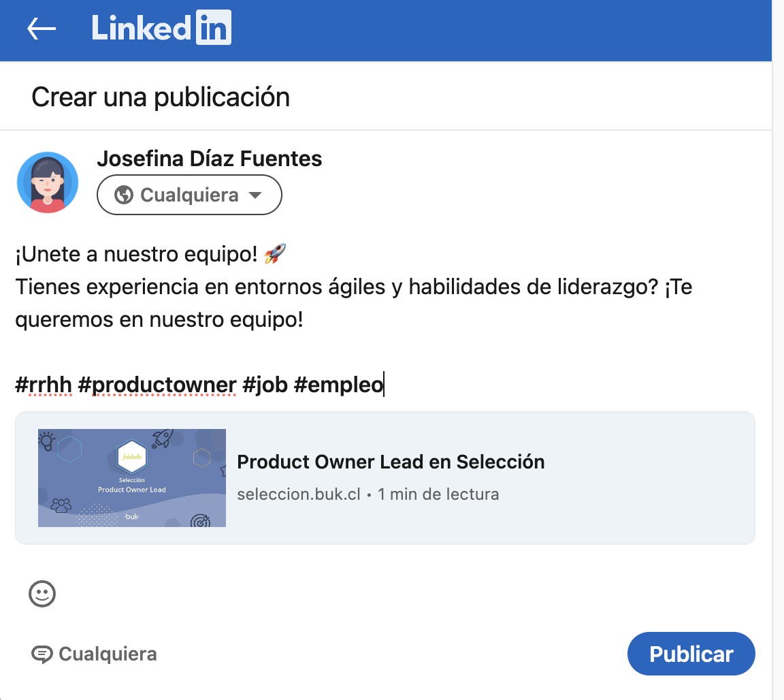This screenshot has width=784, height=700.
Task: Click the LinkedIn logo
Action: 161,29
